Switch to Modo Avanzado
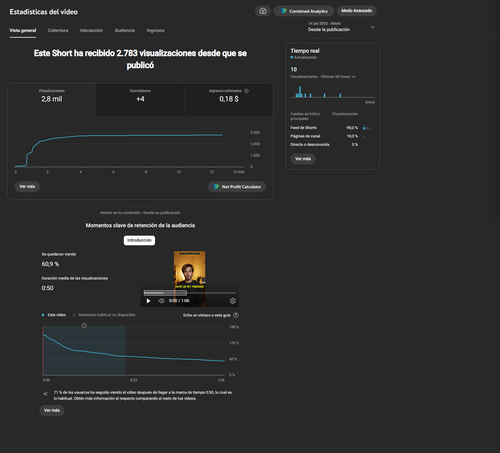Viewport: 500px width, 453px height. coord(357,11)
